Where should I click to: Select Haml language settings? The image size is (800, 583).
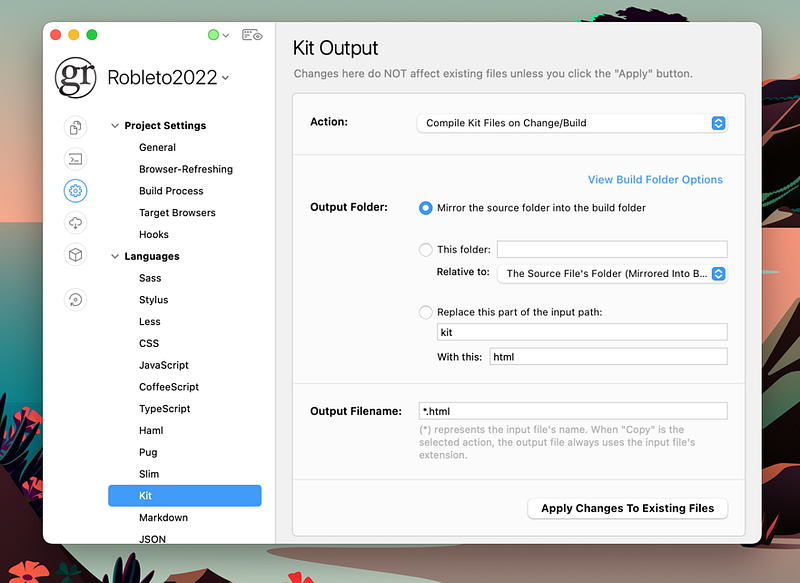pyautogui.click(x=151, y=430)
